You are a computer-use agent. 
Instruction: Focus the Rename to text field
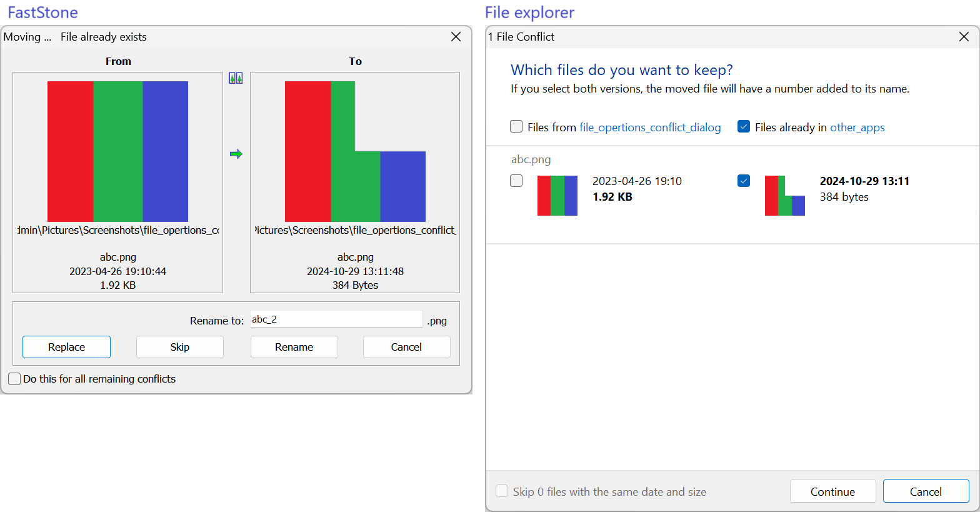(336, 319)
